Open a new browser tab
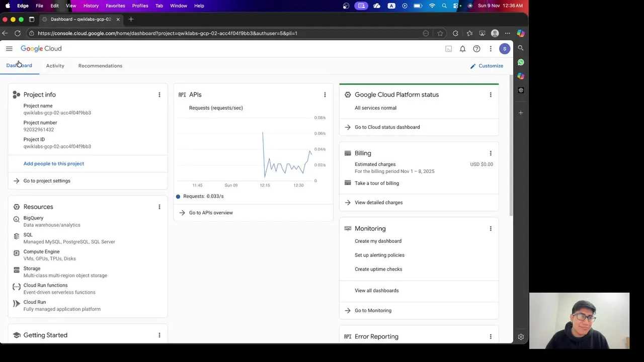644x362 pixels. pos(131,19)
